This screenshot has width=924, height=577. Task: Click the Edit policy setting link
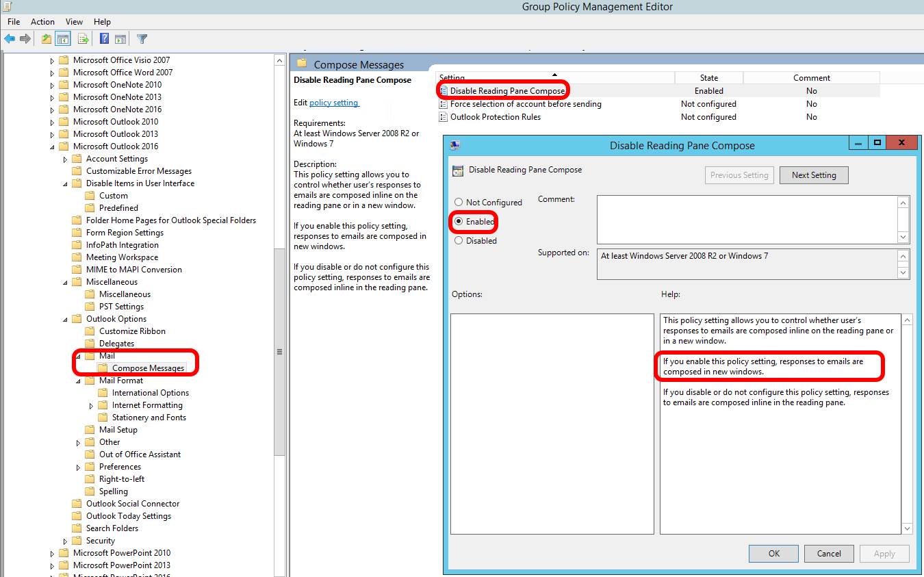333,103
